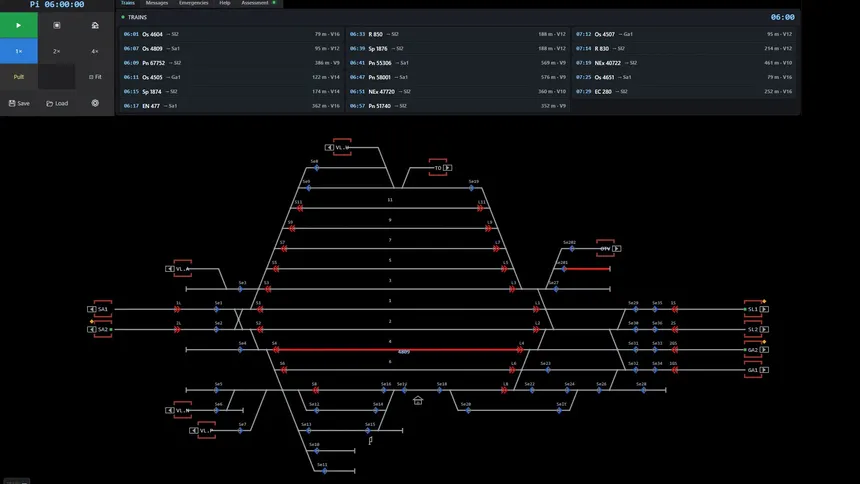Click the station building icon on the track diagram
The height and width of the screenshot is (484, 860).
click(x=418, y=401)
